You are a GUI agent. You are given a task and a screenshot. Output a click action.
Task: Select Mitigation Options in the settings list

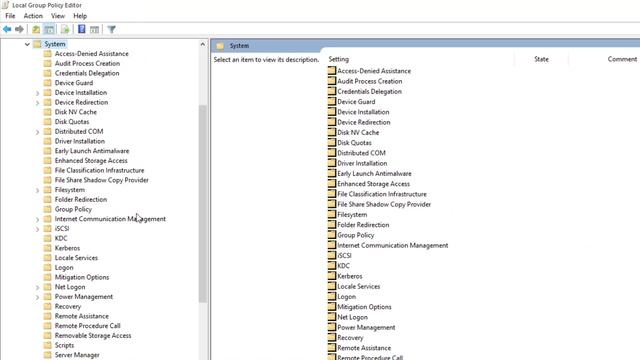tap(364, 307)
